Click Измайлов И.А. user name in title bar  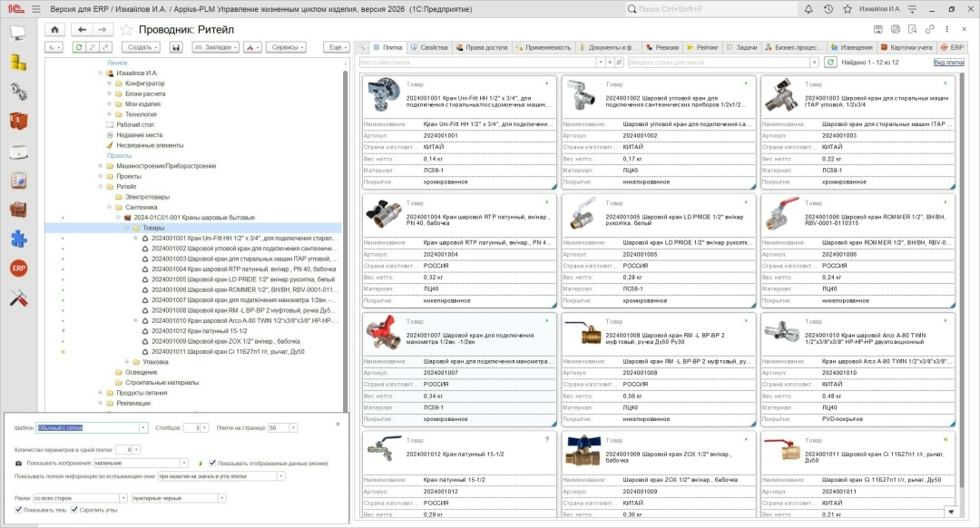(x=879, y=9)
